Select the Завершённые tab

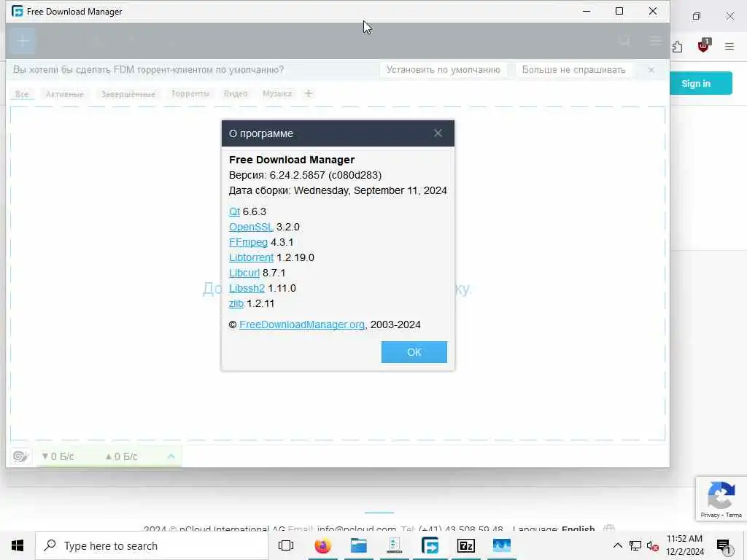click(x=128, y=94)
